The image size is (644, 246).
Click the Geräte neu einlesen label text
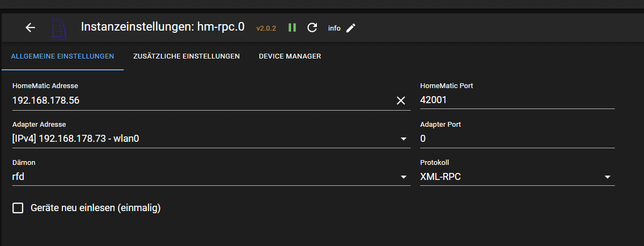point(96,208)
